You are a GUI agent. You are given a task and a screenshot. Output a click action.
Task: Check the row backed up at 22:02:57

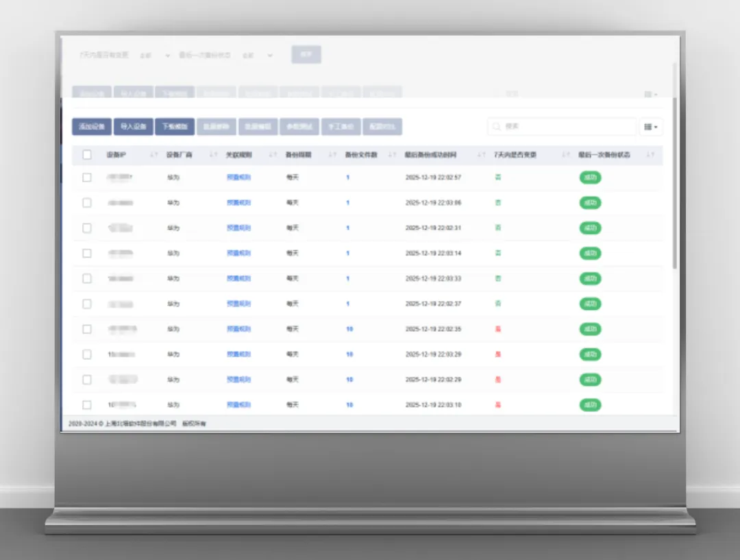tap(87, 178)
